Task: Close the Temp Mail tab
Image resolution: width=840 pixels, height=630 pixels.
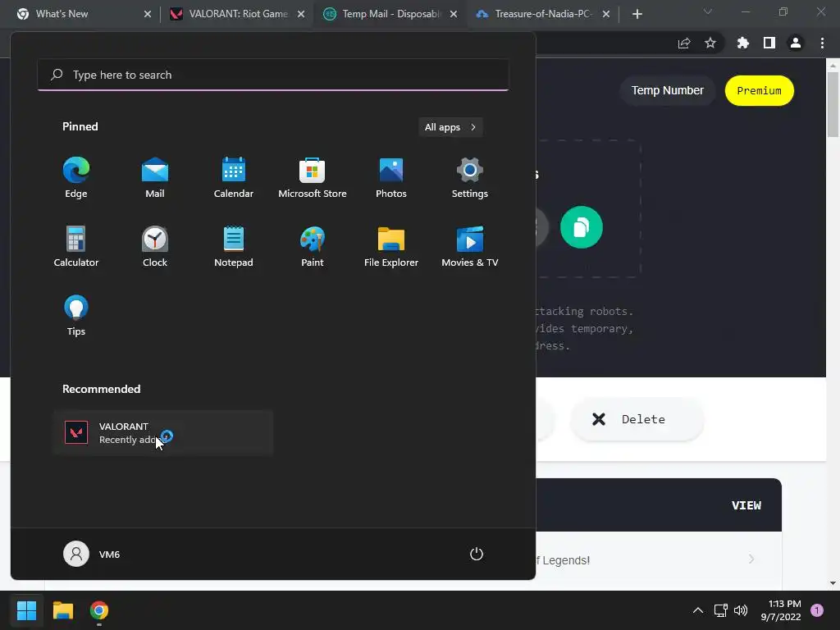Action: coord(454,14)
